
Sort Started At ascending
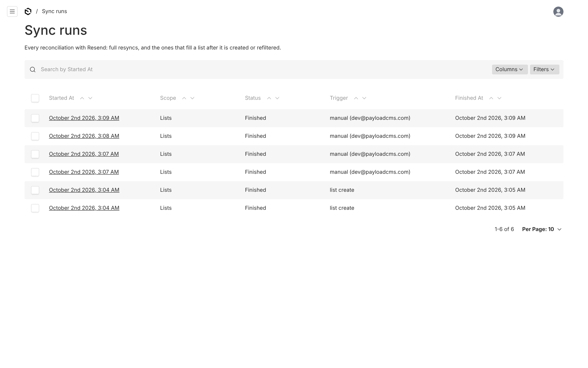point(82,98)
